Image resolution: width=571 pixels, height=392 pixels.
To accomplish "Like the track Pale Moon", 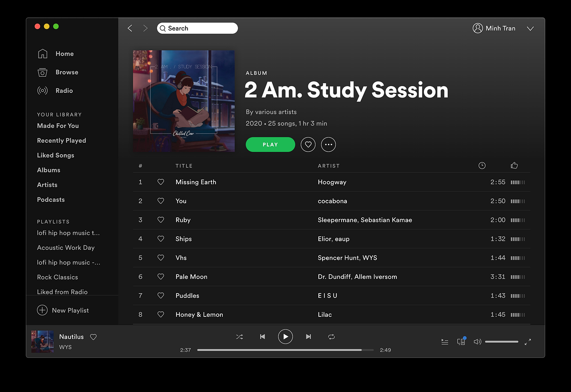I will [x=161, y=276].
